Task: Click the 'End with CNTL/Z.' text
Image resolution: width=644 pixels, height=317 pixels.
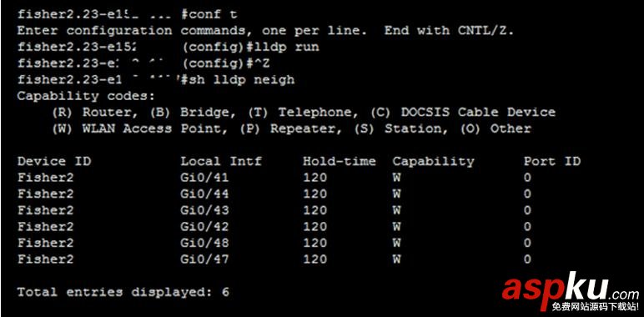Action: pos(449,31)
